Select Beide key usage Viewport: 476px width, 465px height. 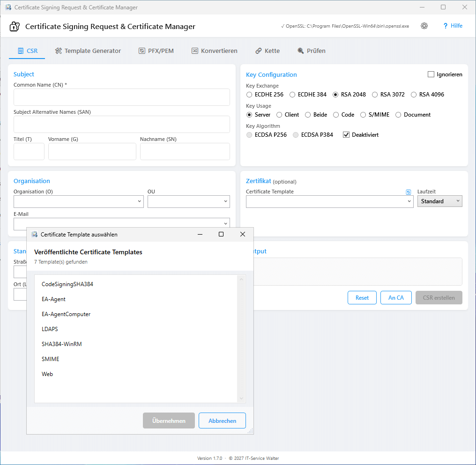pyautogui.click(x=308, y=115)
